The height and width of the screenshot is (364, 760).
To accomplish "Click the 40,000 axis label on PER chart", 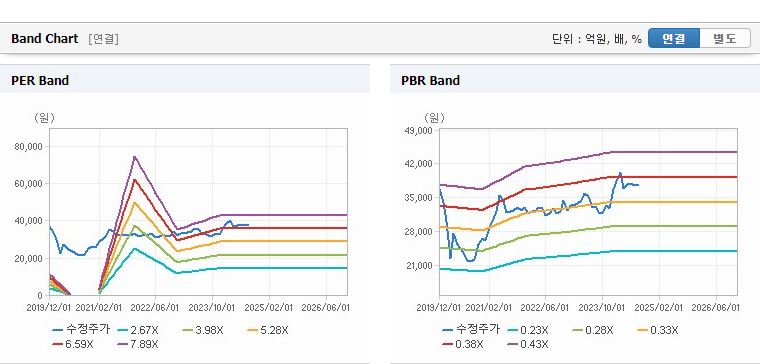I will point(30,221).
